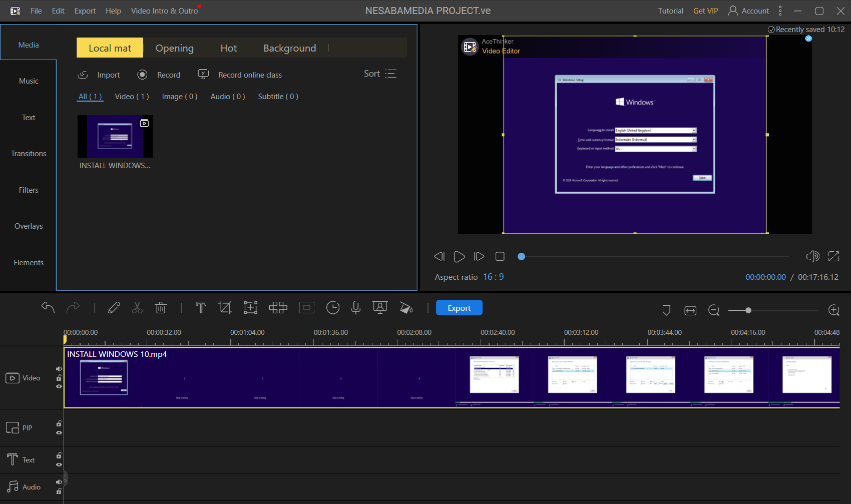851x504 pixels.
Task: Open the Transitions sidebar section
Action: [x=29, y=154]
